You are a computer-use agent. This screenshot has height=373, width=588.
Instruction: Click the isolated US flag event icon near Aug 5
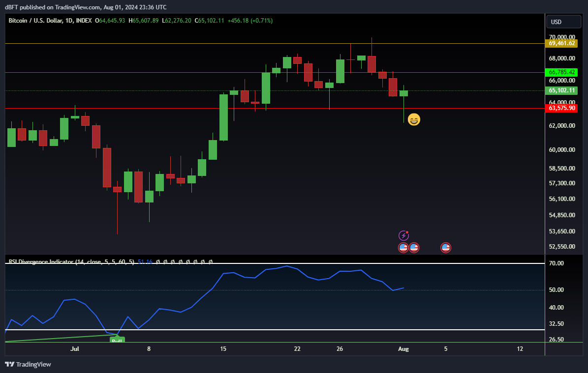pos(445,248)
